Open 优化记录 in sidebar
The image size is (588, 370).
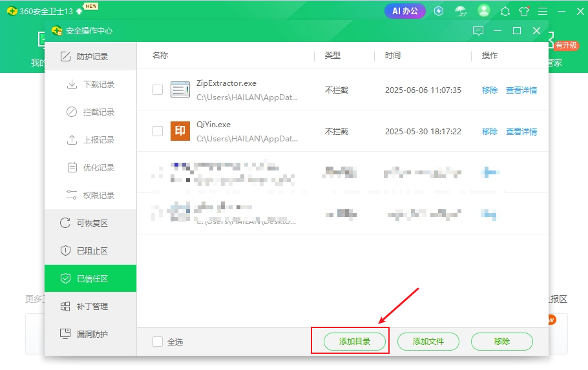(90, 168)
